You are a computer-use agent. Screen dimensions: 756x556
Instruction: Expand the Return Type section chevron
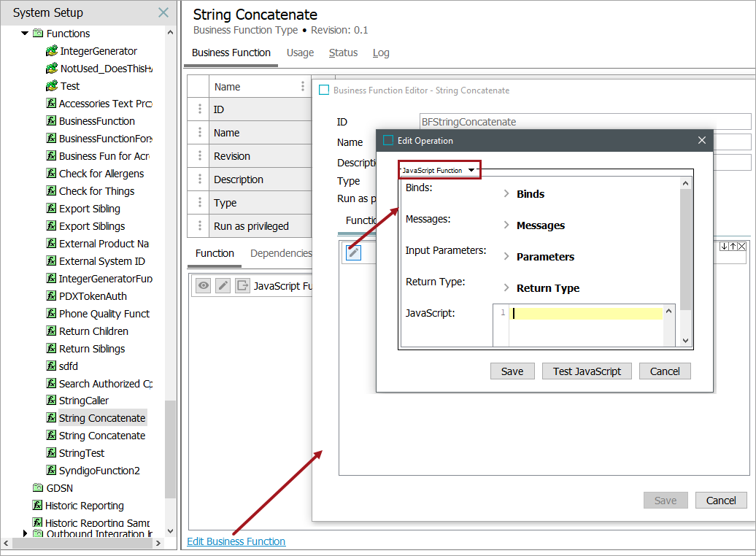[x=506, y=288]
